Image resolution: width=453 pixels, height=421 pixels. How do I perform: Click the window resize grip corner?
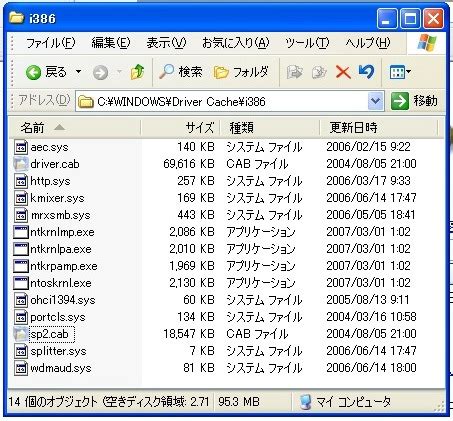(440, 406)
